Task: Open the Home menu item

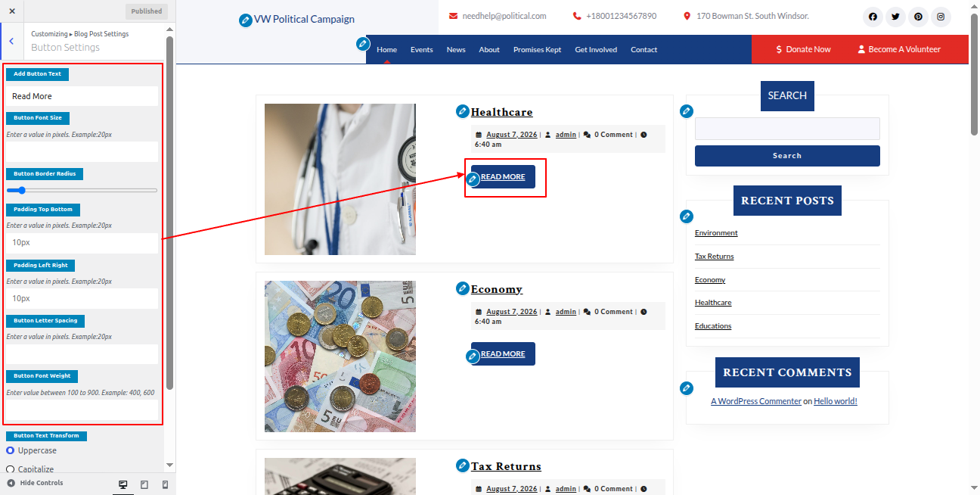Action: pos(386,50)
